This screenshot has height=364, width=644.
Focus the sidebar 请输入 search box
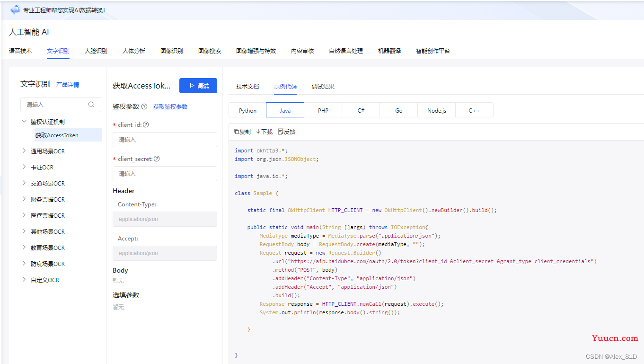click(61, 105)
